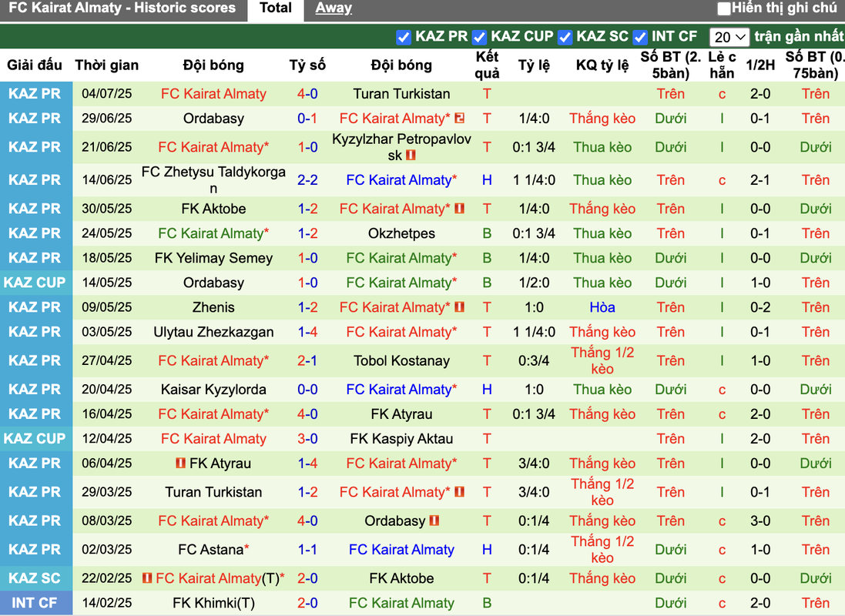Toggle the Hiển thị ghi chú checkbox

point(724,8)
